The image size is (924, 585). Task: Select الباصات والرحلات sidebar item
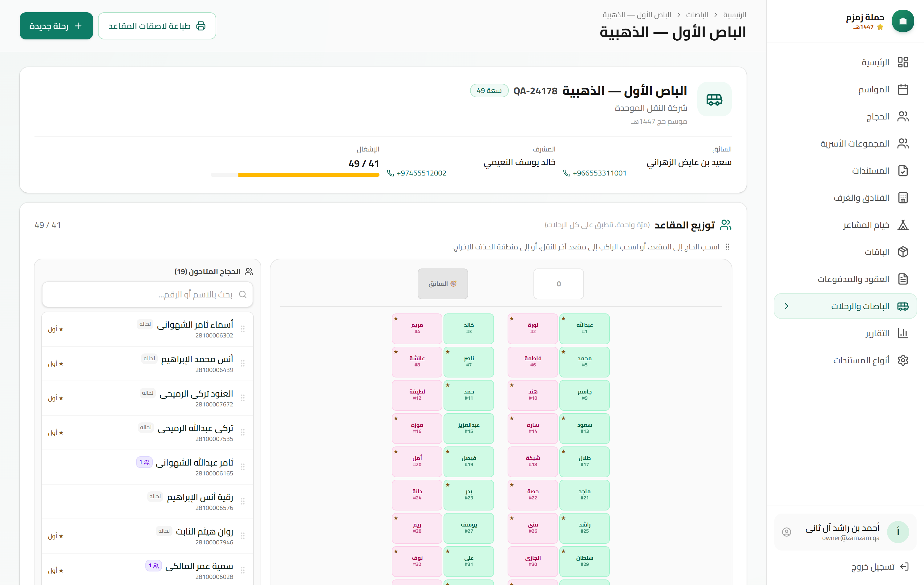click(x=845, y=306)
